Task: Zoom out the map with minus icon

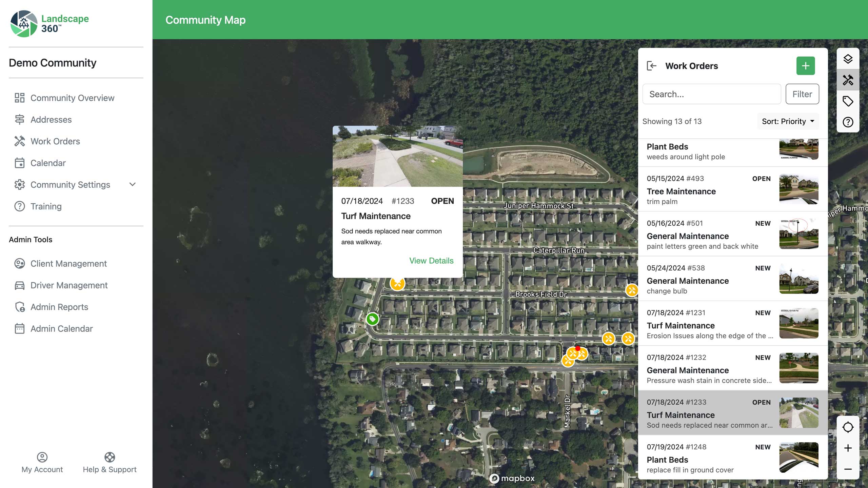Action: pos(848,469)
